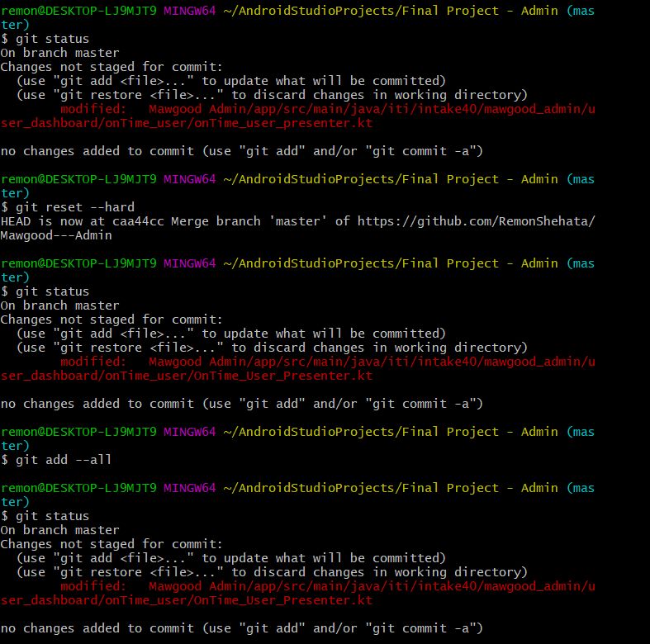The height and width of the screenshot is (644, 650).
Task: Click the commit hash 'caa44cc'
Action: (138, 221)
